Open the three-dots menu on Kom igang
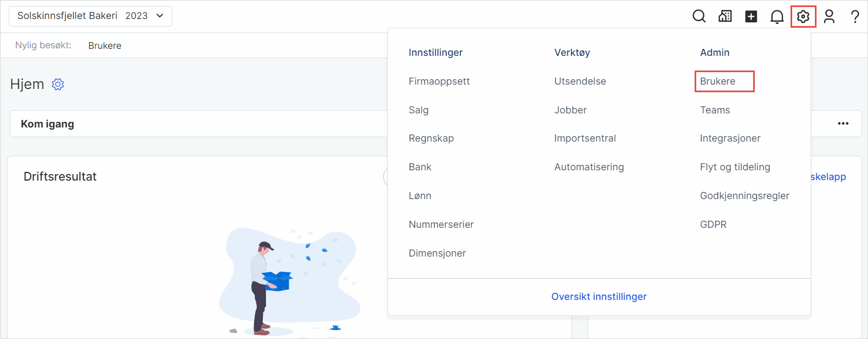 pyautogui.click(x=843, y=124)
